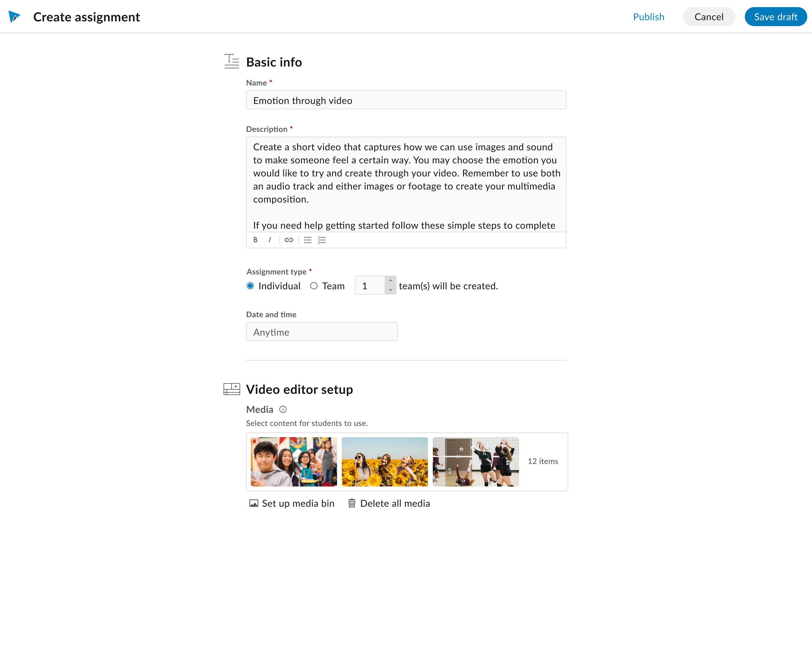
Task: Insert a link in the description
Action: click(x=289, y=240)
